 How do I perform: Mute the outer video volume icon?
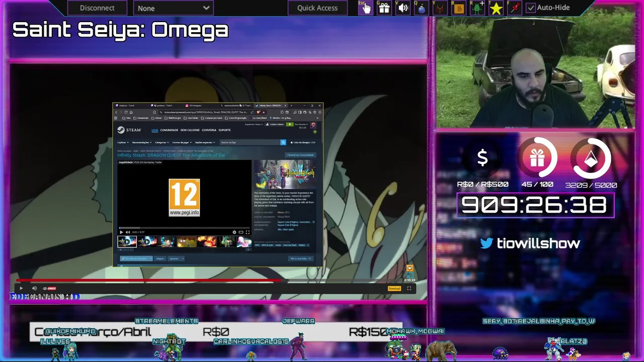point(34,288)
